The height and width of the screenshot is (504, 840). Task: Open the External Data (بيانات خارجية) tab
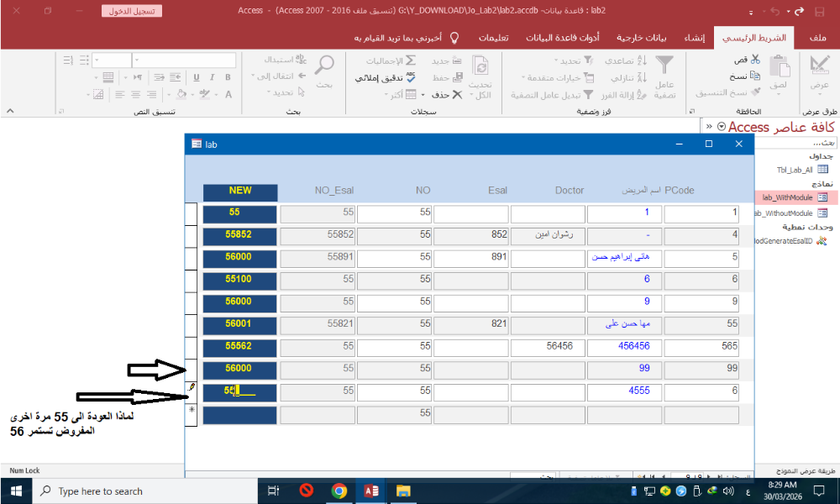[x=642, y=38]
